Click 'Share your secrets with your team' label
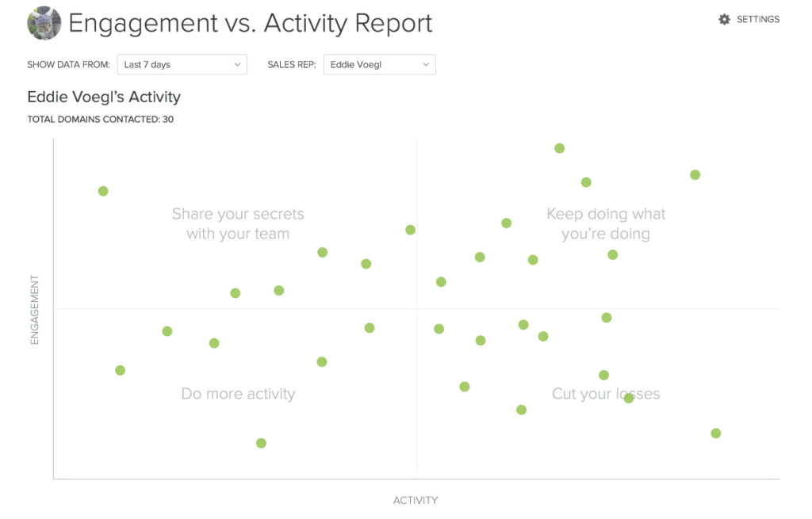The width and height of the screenshot is (812, 519). pos(238,223)
